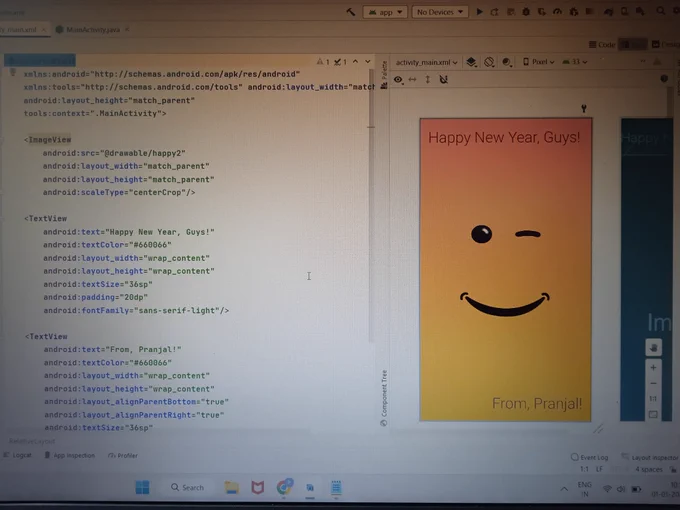Open the Component Tree side panel
680x510 pixels.
pos(384,398)
